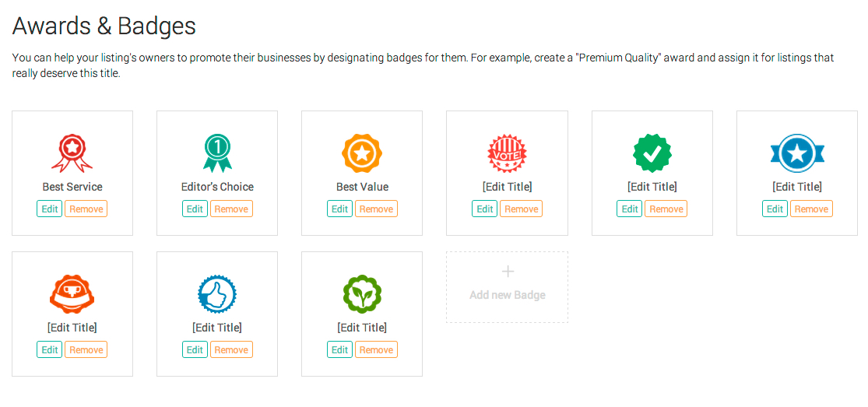Remove the green checkmark badge

click(666, 209)
